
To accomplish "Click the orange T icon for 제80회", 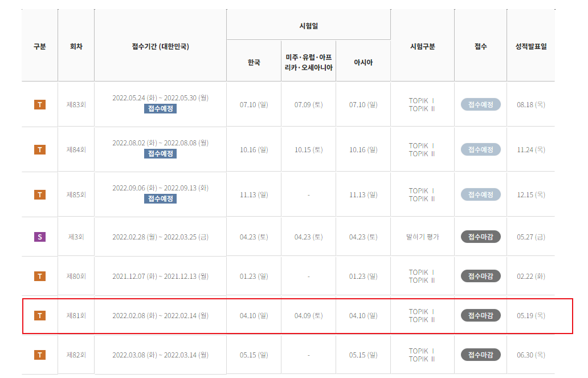I will click(40, 277).
